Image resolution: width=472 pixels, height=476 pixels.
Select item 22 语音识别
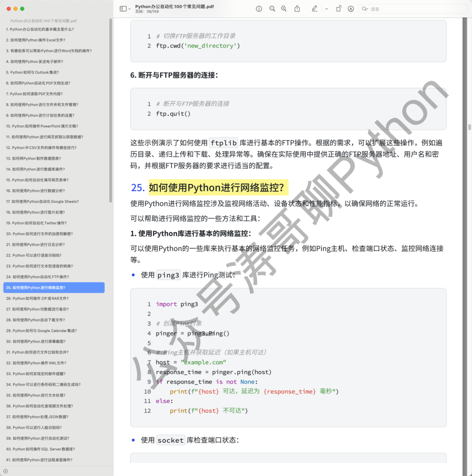tap(34, 256)
